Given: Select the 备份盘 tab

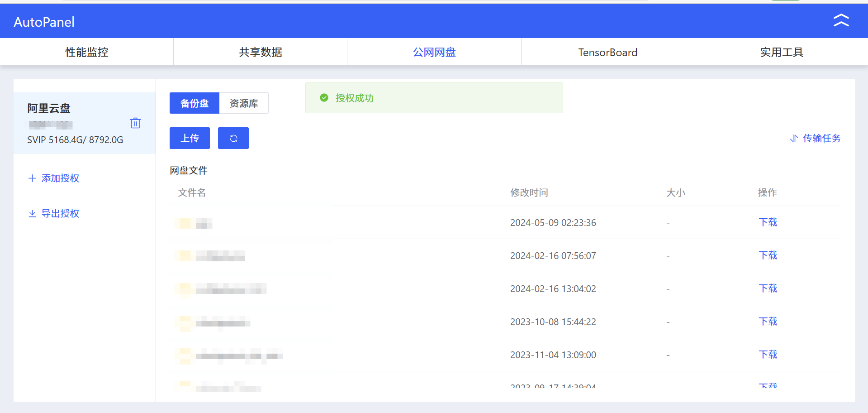Looking at the screenshot, I should click(x=194, y=103).
